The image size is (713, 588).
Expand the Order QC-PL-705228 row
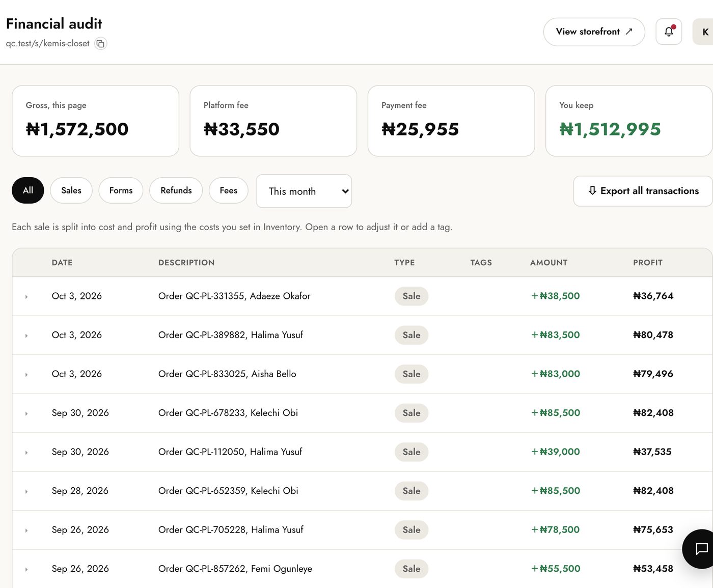(26, 530)
